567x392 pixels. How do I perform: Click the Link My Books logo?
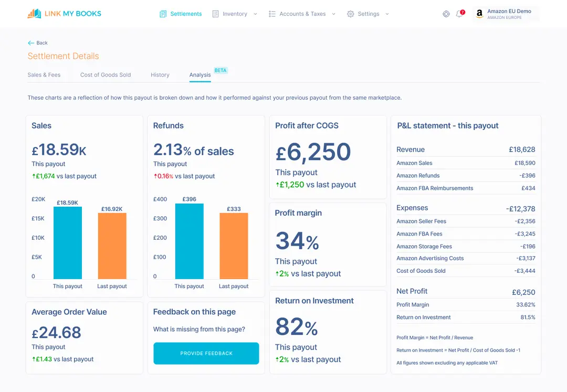coord(64,13)
